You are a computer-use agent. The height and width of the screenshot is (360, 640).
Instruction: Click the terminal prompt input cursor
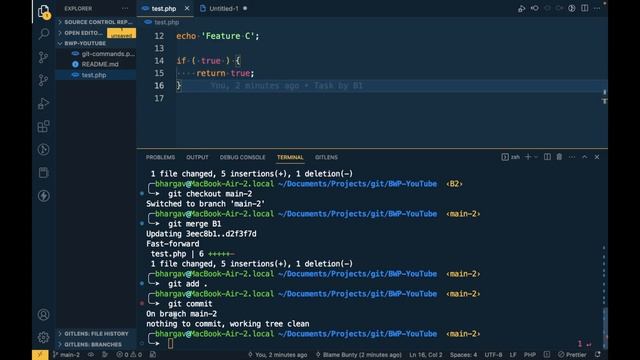tap(170, 344)
